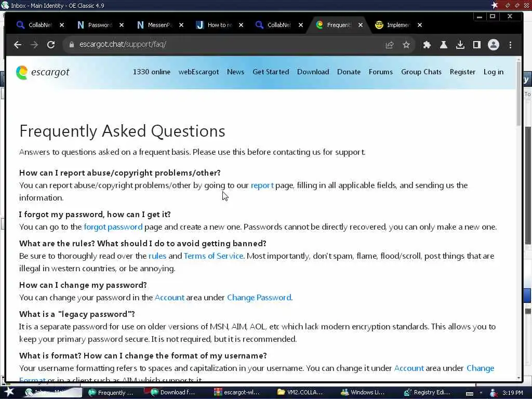Open webEscargot in the navigation bar
532x399 pixels.
tap(198, 72)
